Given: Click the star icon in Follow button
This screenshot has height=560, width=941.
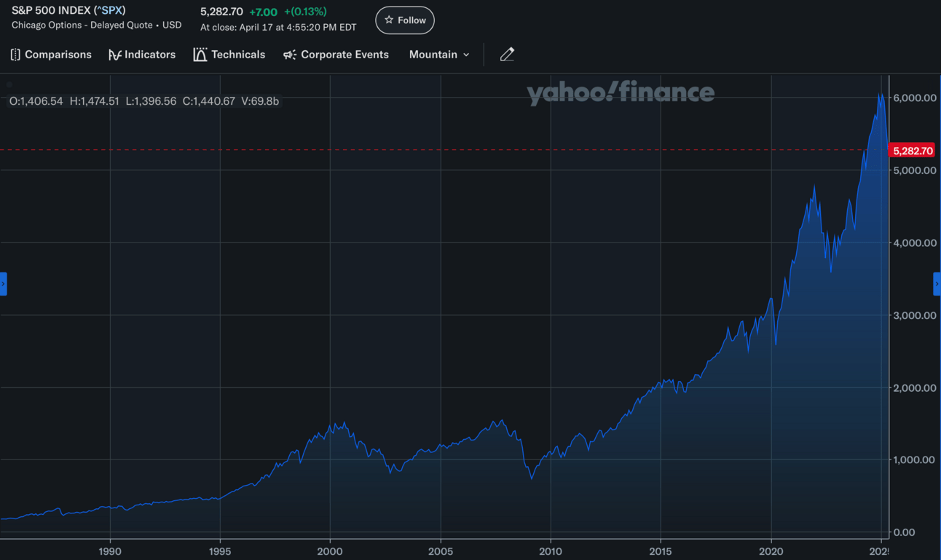Looking at the screenshot, I should (x=389, y=20).
